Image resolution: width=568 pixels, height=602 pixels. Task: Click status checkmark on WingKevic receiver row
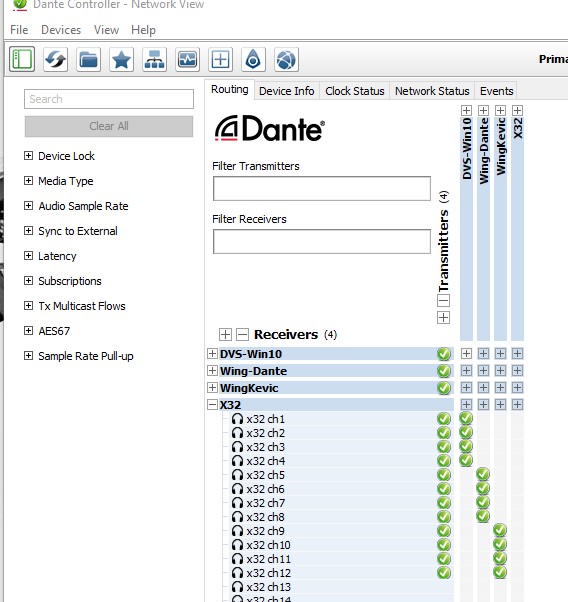pyautogui.click(x=444, y=388)
